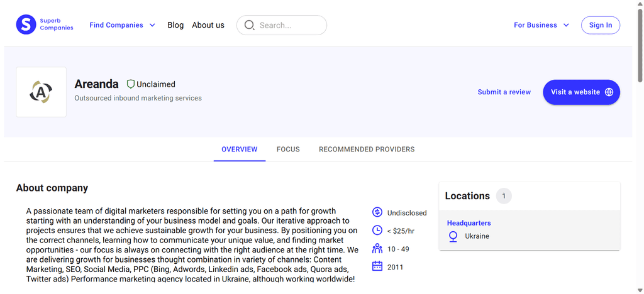Click the Areanda company logo

click(x=41, y=92)
